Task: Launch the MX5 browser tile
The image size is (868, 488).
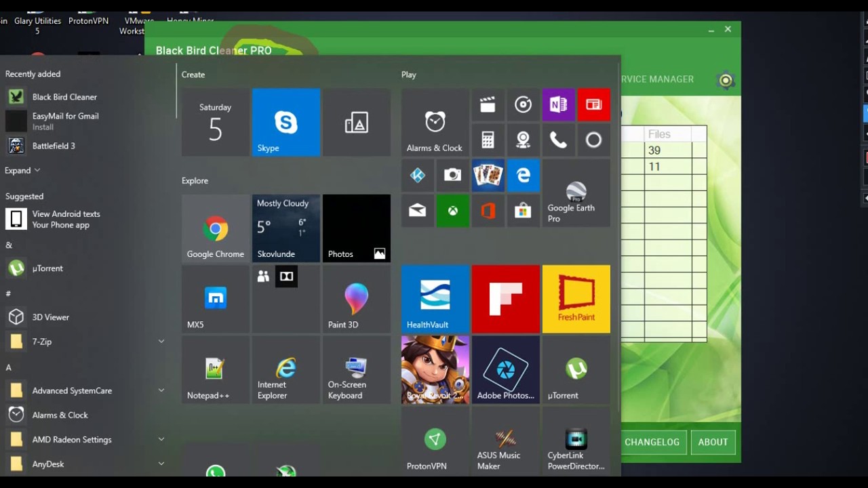Action: pos(215,299)
